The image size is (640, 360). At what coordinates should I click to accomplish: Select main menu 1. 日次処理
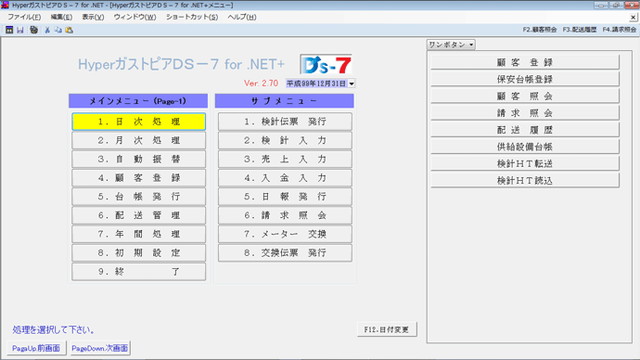tap(139, 122)
